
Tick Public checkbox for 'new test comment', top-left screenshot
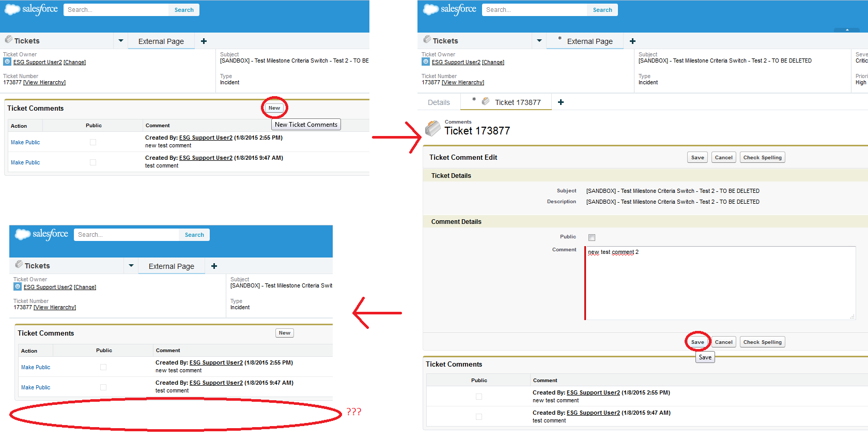tap(93, 142)
